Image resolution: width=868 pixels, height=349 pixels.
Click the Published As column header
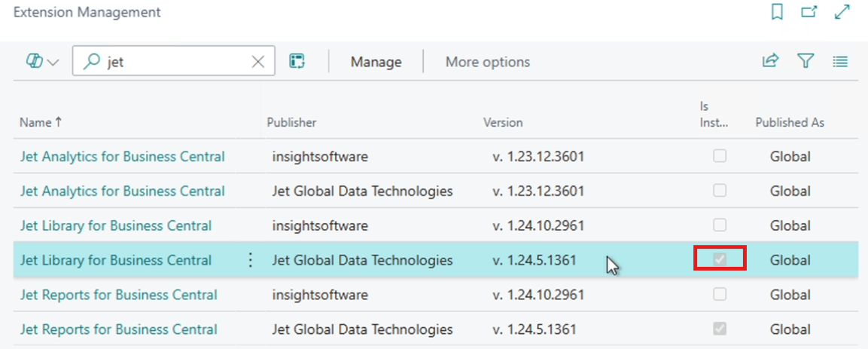pyautogui.click(x=790, y=122)
